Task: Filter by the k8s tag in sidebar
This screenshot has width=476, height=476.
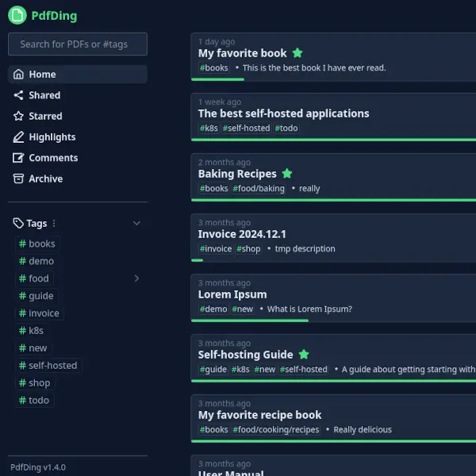Action: [36, 331]
